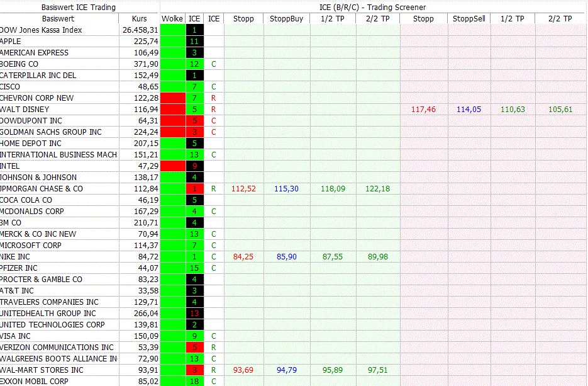The height and width of the screenshot is (386, 588).
Task: Select Walt Disney StoppSell 114,05
Action: click(469, 110)
